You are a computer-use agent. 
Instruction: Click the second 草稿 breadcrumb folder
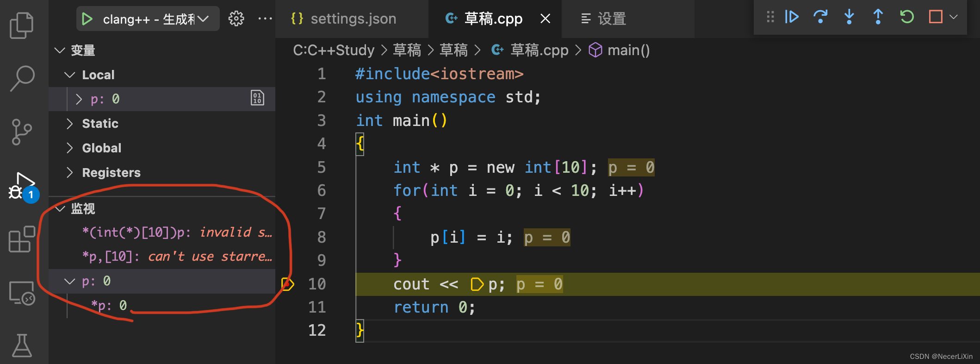453,50
